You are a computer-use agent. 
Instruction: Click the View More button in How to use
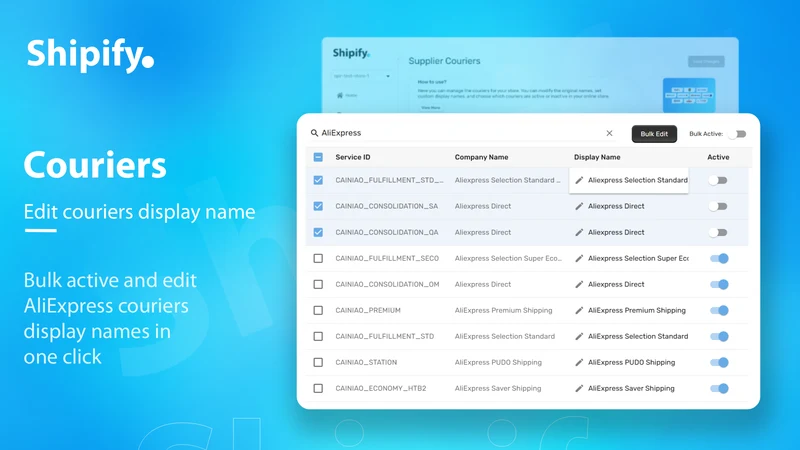pos(431,108)
